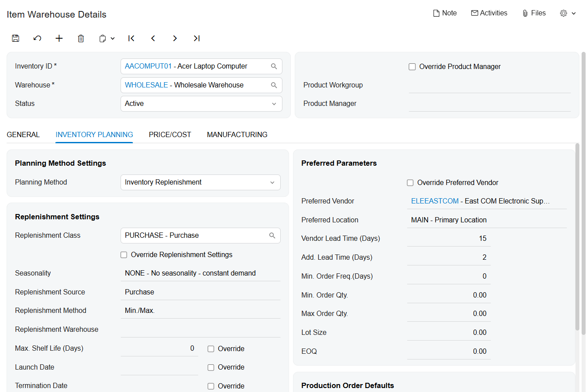586x392 pixels.
Task: Expand the Status dropdown
Action: (274, 104)
